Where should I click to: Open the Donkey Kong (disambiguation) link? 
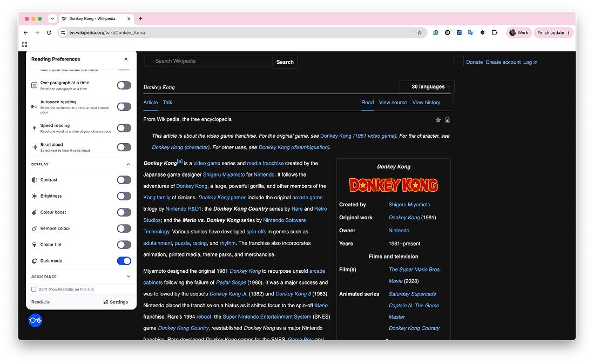(294, 147)
